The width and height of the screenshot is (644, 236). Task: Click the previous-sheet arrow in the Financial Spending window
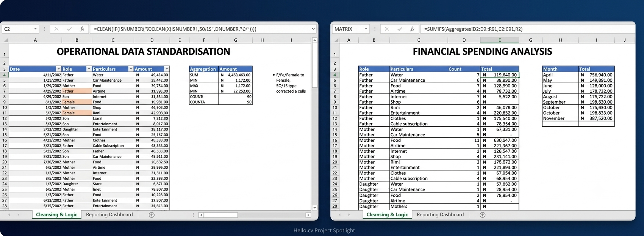pyautogui.click(x=340, y=215)
